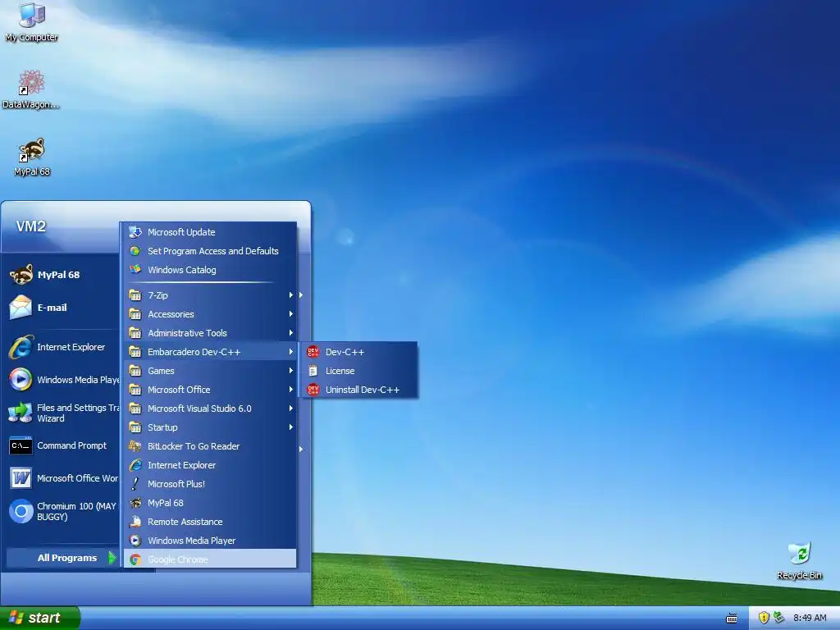840x630 pixels.
Task: Expand Embarcadero Dev-C++ submenu arrow
Action: [x=291, y=352]
